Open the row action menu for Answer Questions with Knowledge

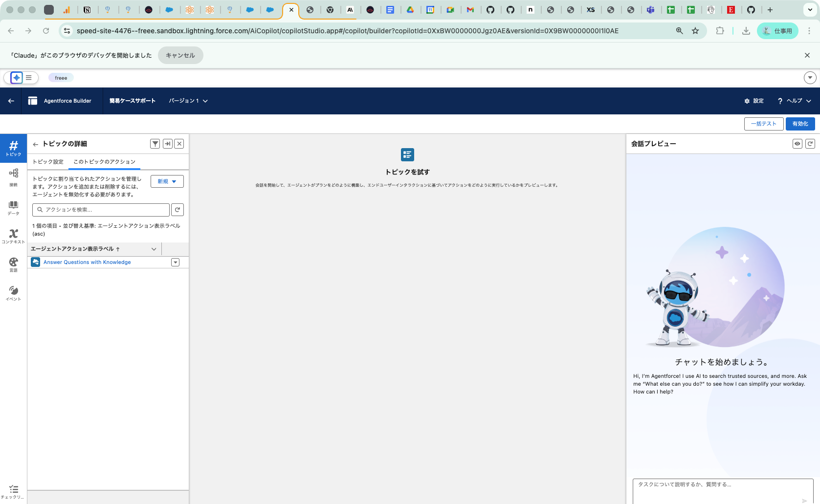(x=175, y=262)
